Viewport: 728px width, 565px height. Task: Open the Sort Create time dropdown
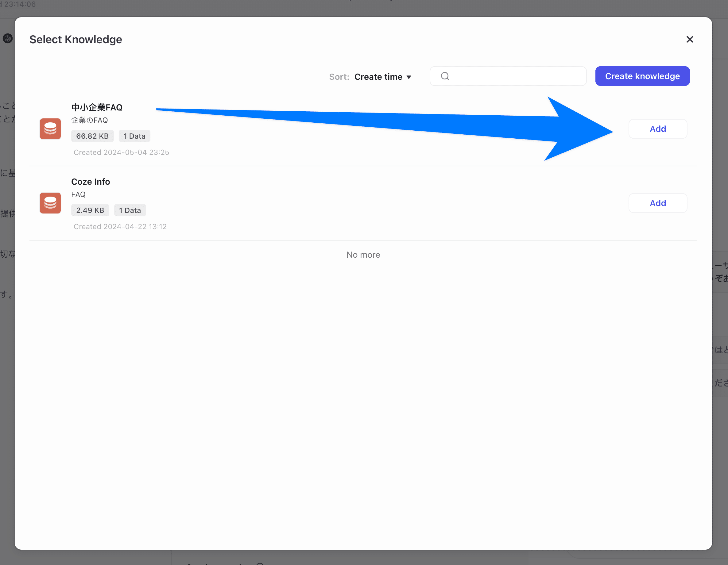coord(378,77)
